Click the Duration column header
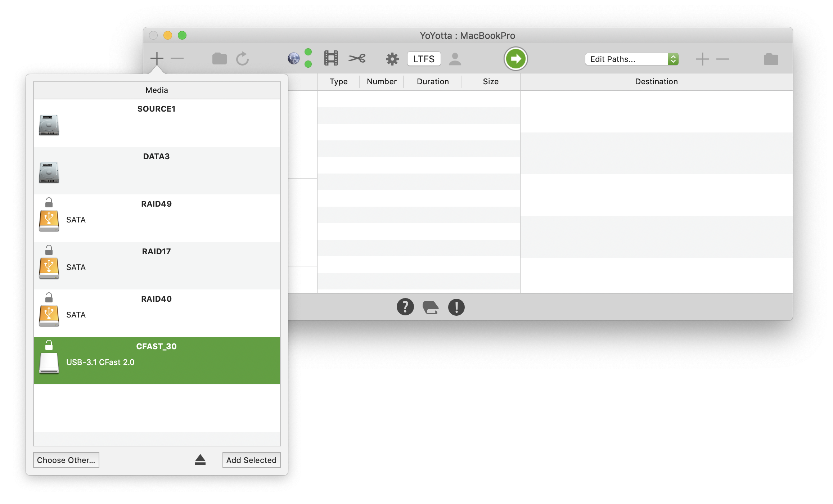833x504 pixels. [x=433, y=82]
